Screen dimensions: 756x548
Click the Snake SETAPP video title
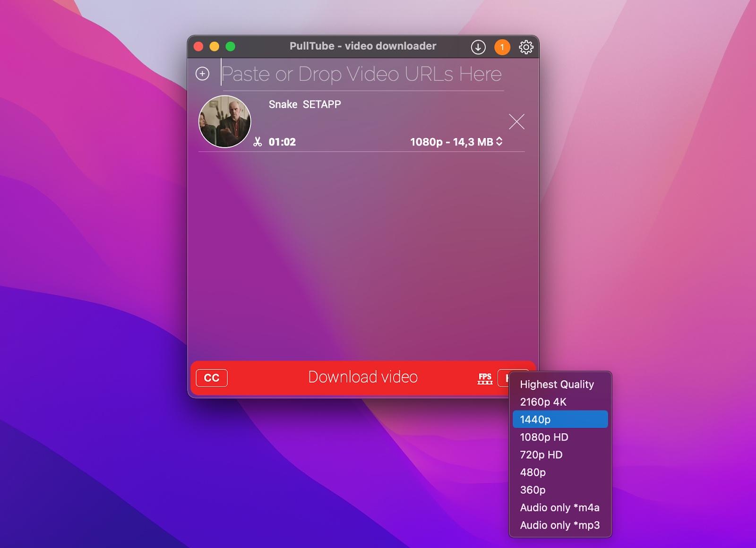coord(305,104)
